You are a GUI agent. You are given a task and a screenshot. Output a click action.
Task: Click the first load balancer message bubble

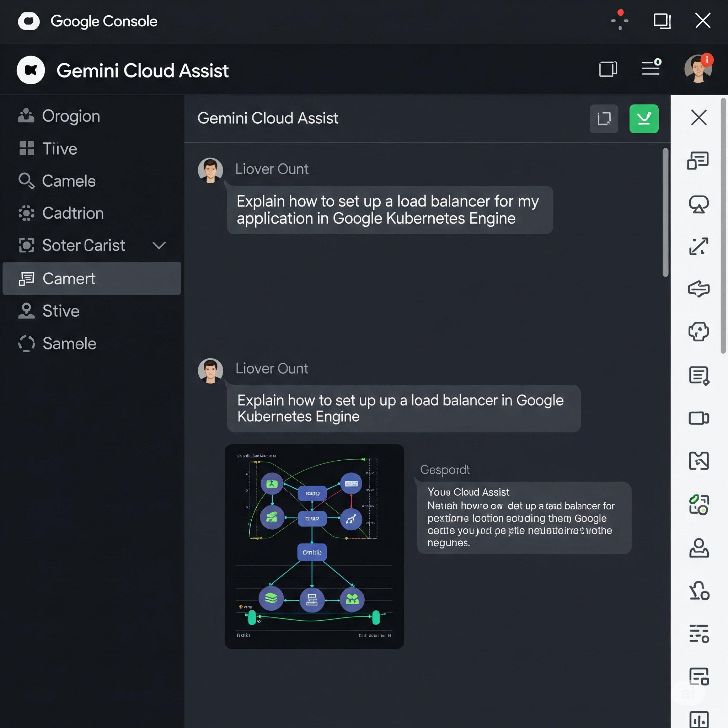point(390,210)
